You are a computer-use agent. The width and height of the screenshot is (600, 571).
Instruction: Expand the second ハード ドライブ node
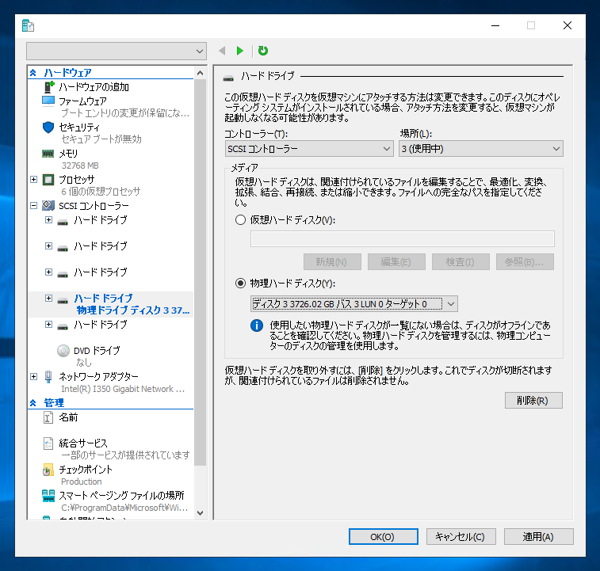(x=49, y=246)
